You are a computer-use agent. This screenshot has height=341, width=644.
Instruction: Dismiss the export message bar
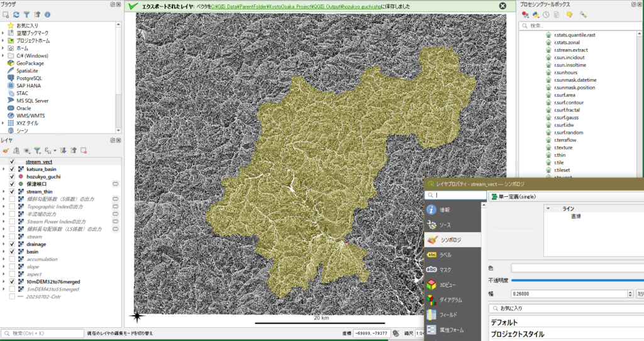[502, 6]
